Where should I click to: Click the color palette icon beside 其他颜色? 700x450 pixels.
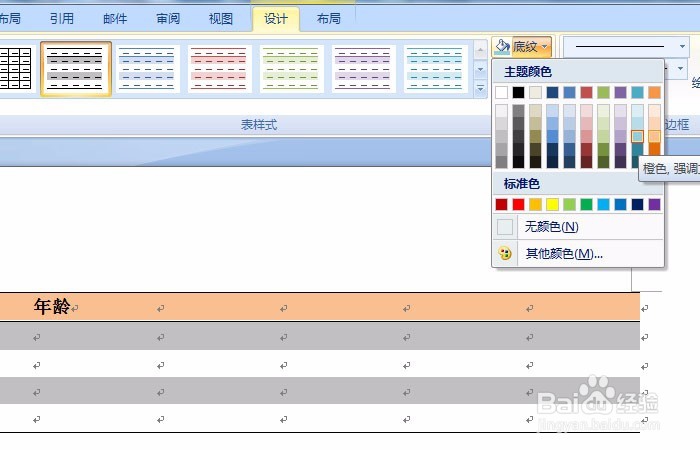tap(505, 254)
